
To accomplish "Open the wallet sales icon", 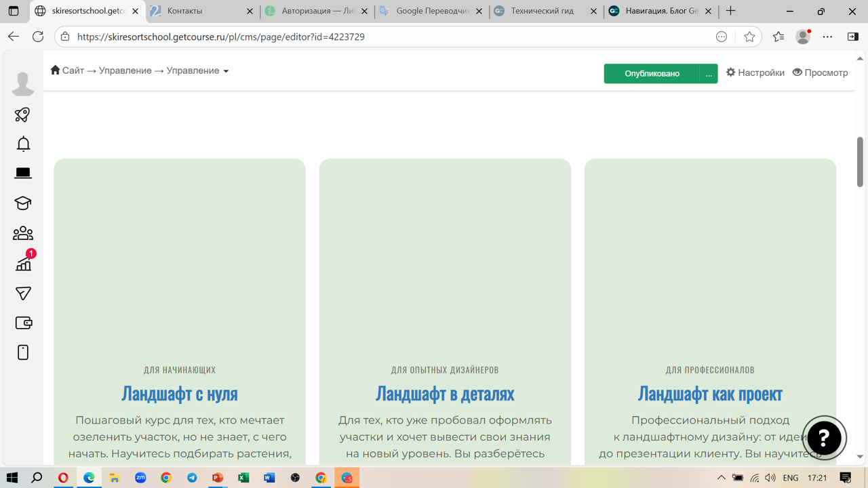I will (23, 323).
